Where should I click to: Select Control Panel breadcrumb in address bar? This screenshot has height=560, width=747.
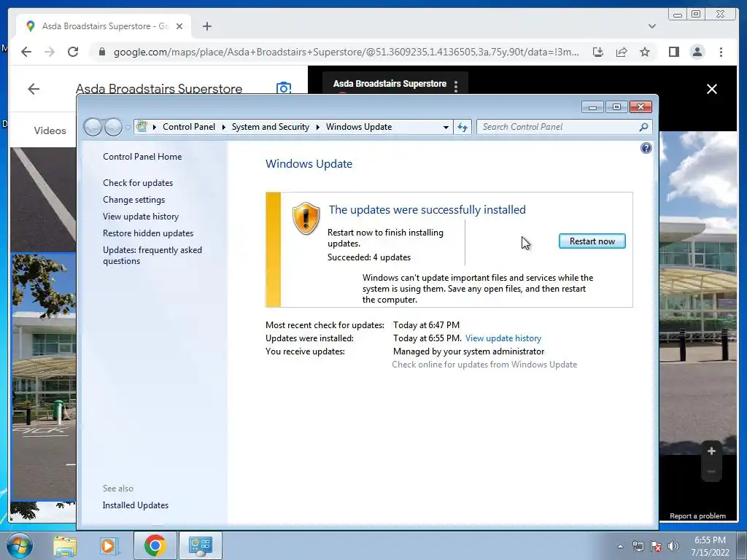189,127
